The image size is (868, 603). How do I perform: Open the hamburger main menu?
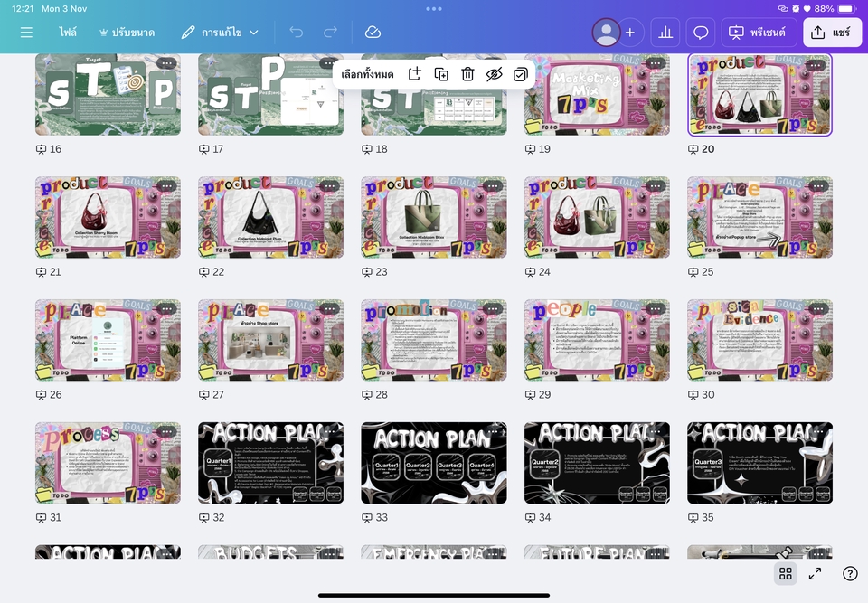(x=26, y=33)
